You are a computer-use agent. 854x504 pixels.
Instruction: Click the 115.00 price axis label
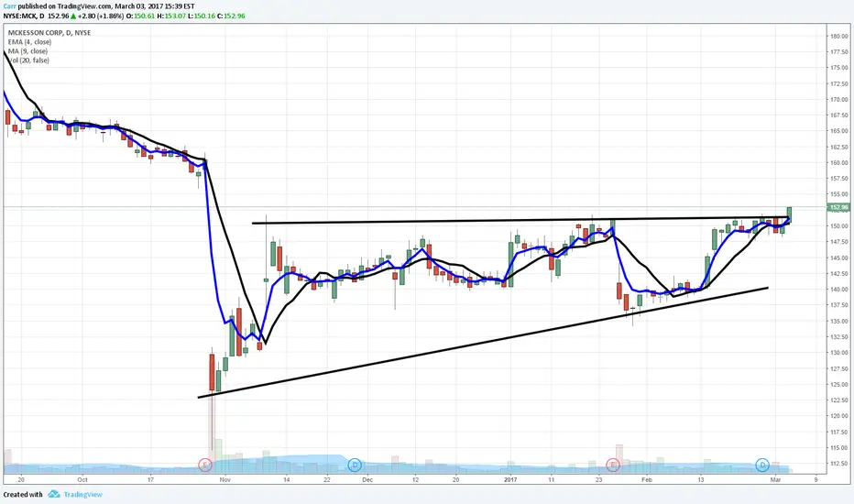838,448
